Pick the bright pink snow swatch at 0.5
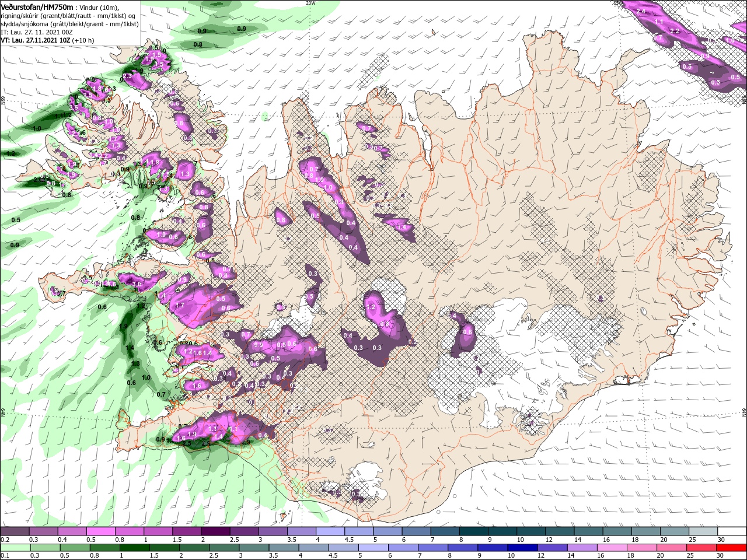 101,531
